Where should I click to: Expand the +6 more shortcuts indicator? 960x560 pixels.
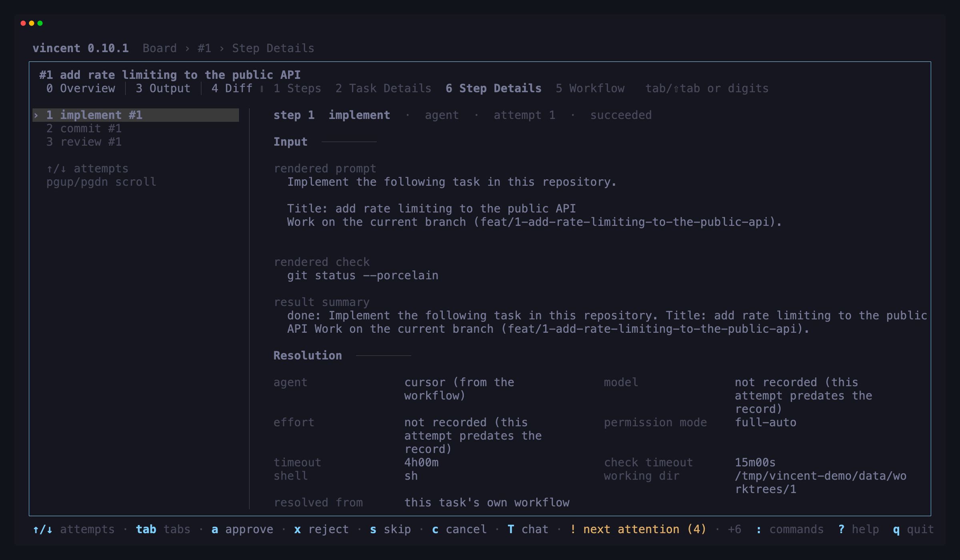(x=734, y=530)
